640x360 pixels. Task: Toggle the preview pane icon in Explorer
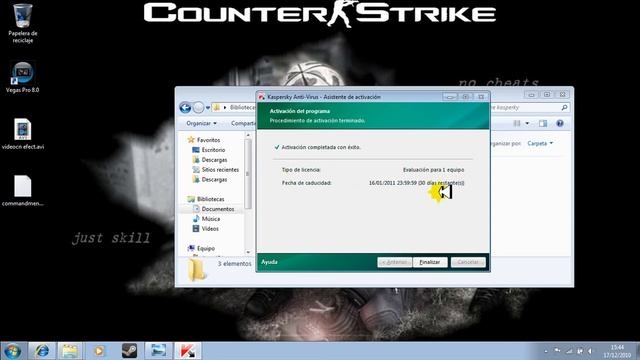tap(543, 123)
